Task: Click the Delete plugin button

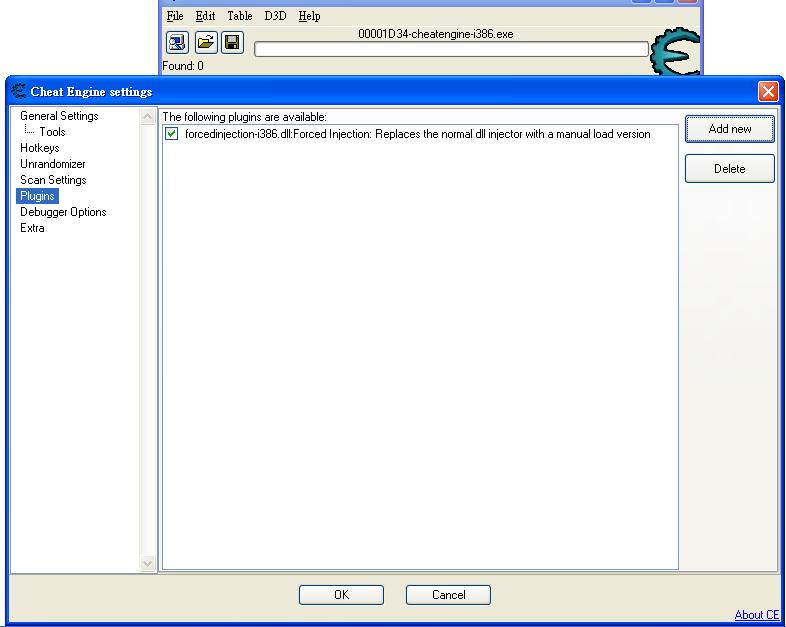Action: click(x=730, y=169)
